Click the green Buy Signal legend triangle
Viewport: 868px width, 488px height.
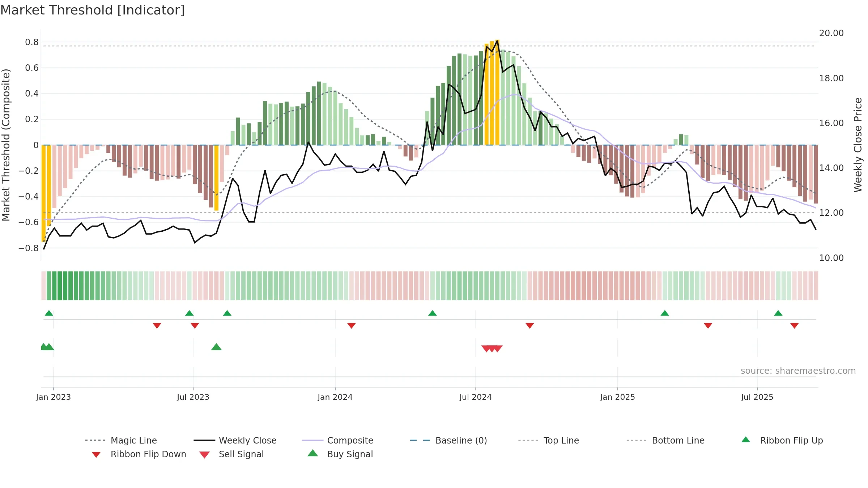(313, 453)
